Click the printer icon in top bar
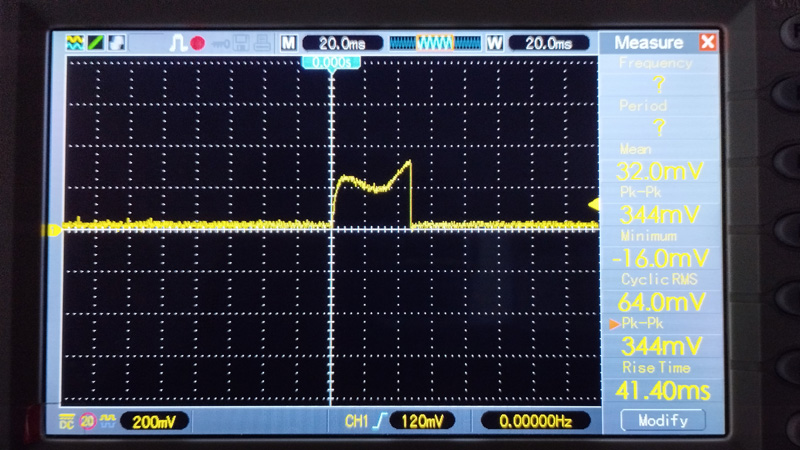 point(261,43)
